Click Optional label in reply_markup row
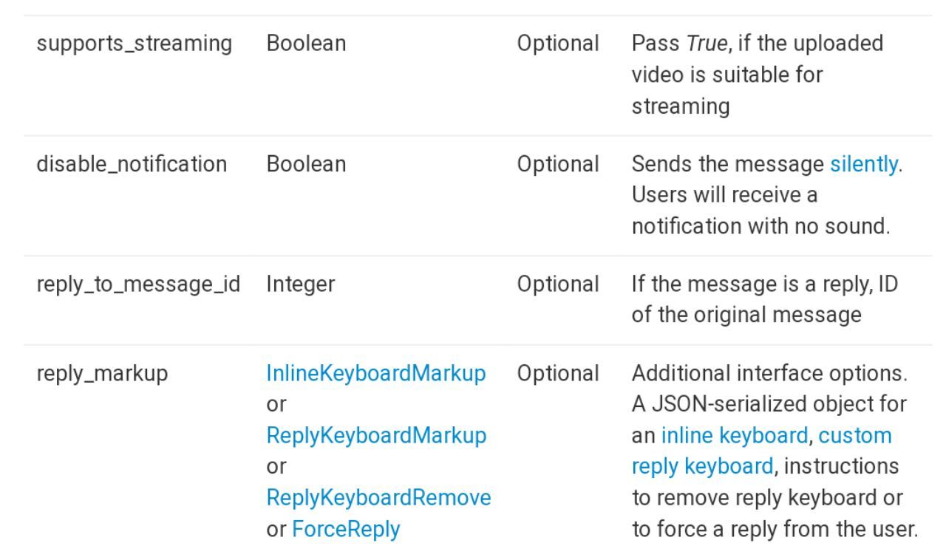The width and height of the screenshot is (946, 560). coord(558,374)
